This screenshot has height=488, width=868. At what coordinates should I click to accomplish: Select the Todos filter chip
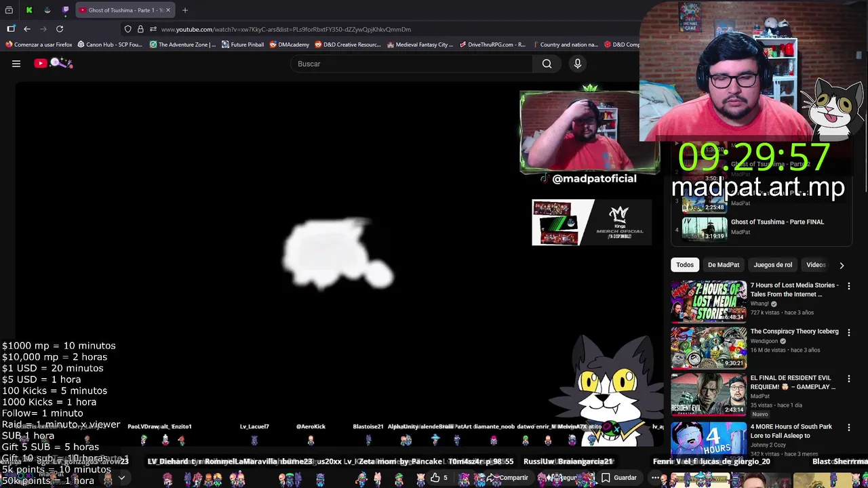[x=685, y=265]
